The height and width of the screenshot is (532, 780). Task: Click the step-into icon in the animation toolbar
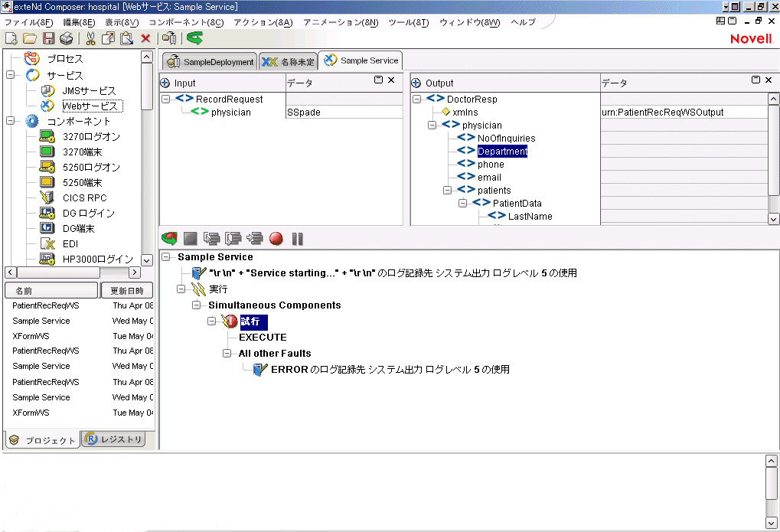point(212,239)
